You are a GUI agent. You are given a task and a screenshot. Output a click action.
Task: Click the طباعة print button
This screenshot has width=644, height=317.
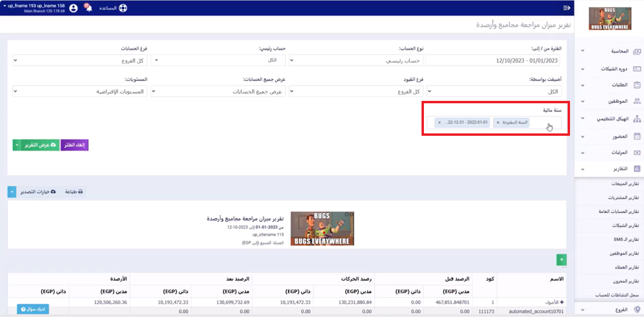pos(74,192)
